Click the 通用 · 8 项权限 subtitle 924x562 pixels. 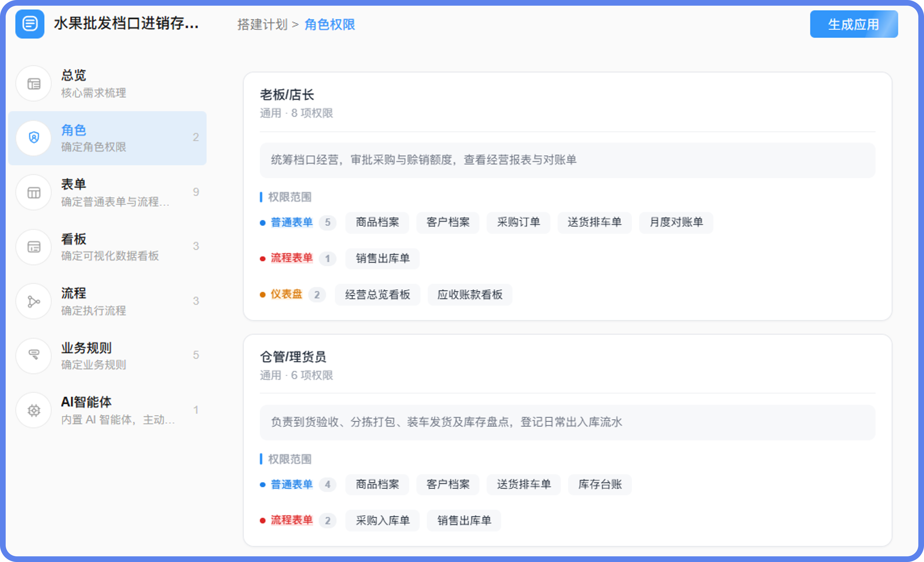point(296,113)
